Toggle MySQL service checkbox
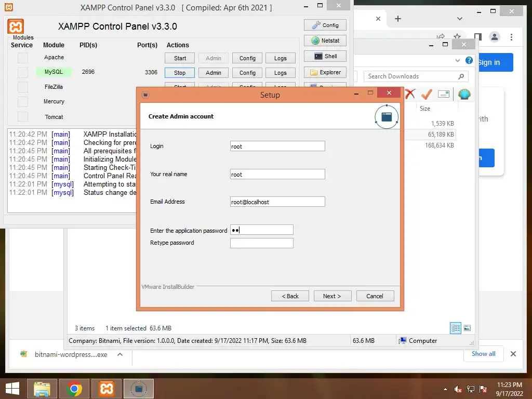Screen dimensions: 532x399 tap(23, 73)
